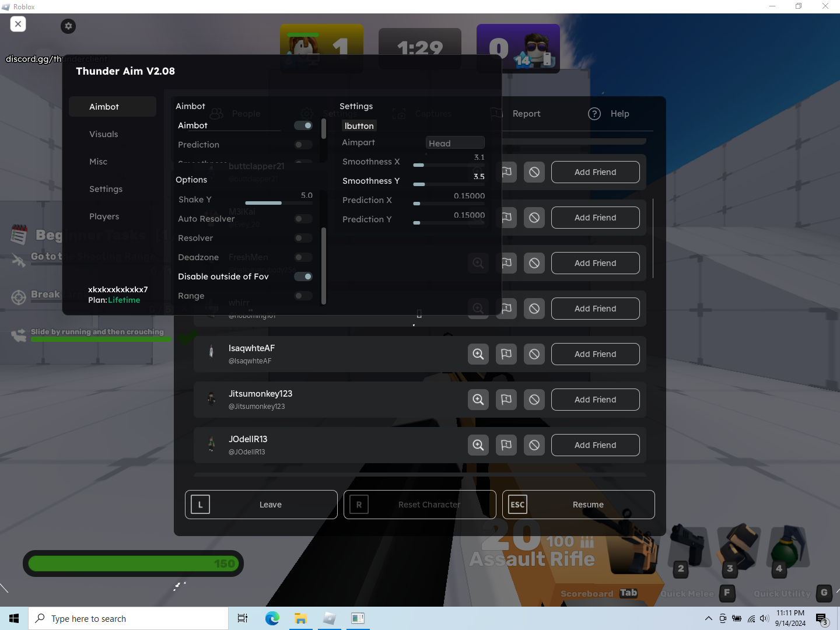This screenshot has width=840, height=630.
Task: Open File Explorer from the taskbar
Action: [x=300, y=618]
